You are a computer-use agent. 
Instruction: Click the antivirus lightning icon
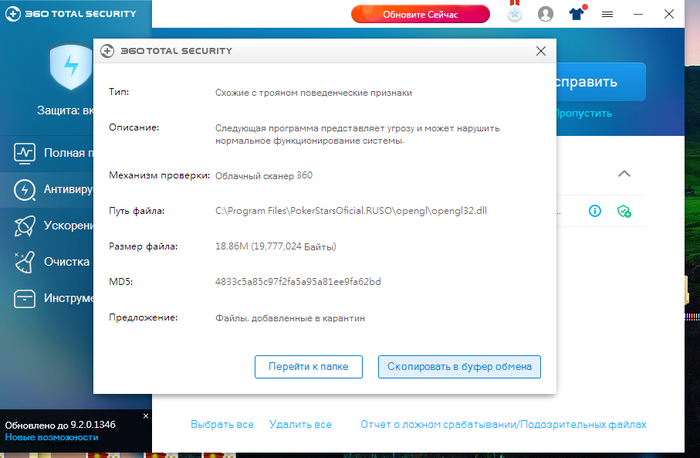click(25, 190)
